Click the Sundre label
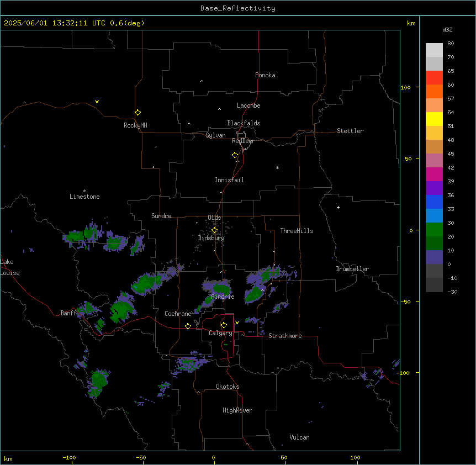The height and width of the screenshot is (465, 476). point(161,216)
